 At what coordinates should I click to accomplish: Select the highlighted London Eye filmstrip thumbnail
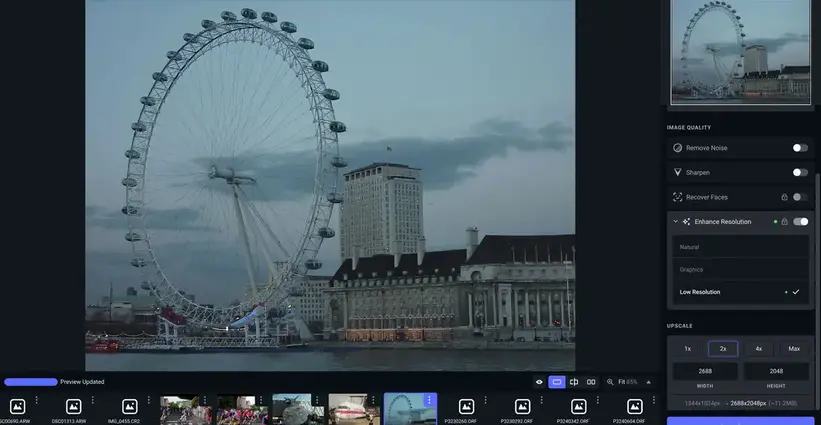click(x=410, y=409)
